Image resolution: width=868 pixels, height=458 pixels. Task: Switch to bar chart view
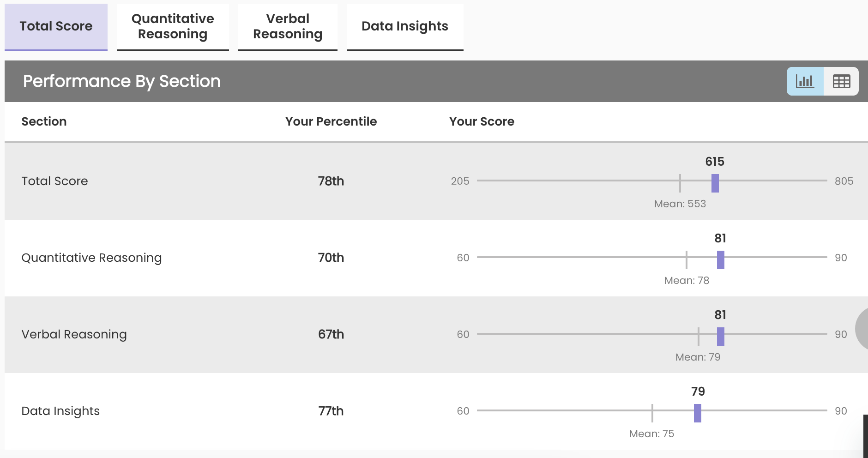click(805, 81)
